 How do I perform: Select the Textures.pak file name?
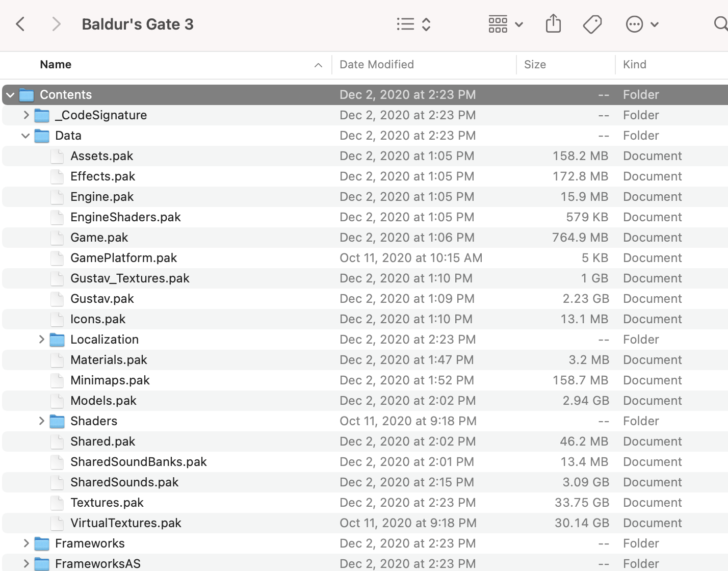(107, 503)
